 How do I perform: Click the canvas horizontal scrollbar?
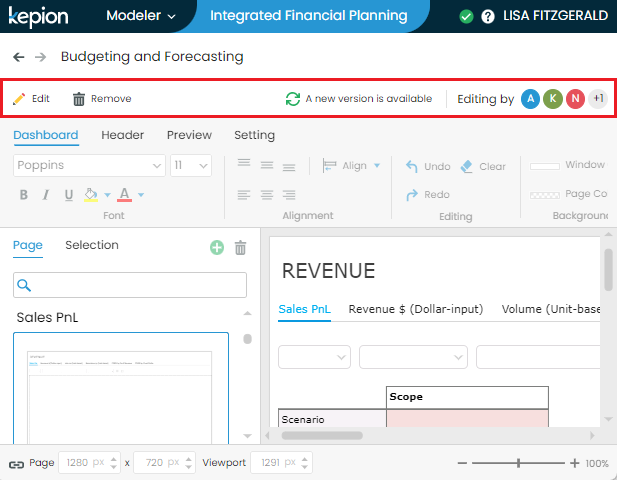click(x=322, y=436)
